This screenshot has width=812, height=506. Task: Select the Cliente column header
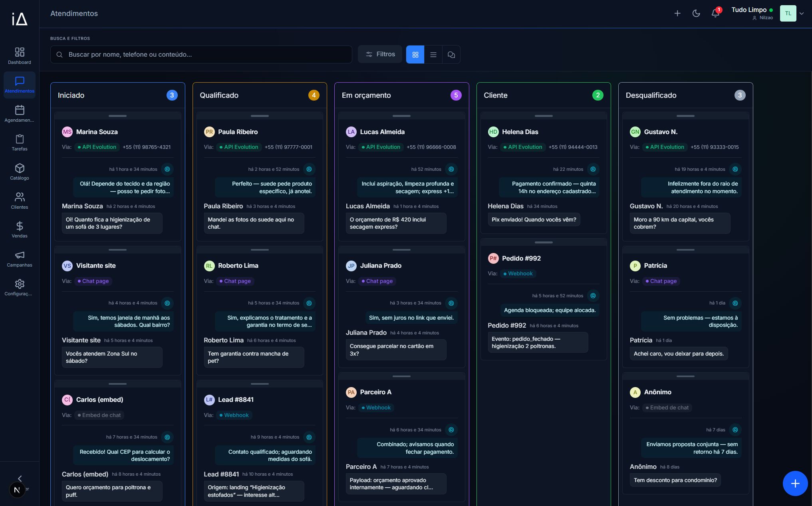(x=544, y=95)
